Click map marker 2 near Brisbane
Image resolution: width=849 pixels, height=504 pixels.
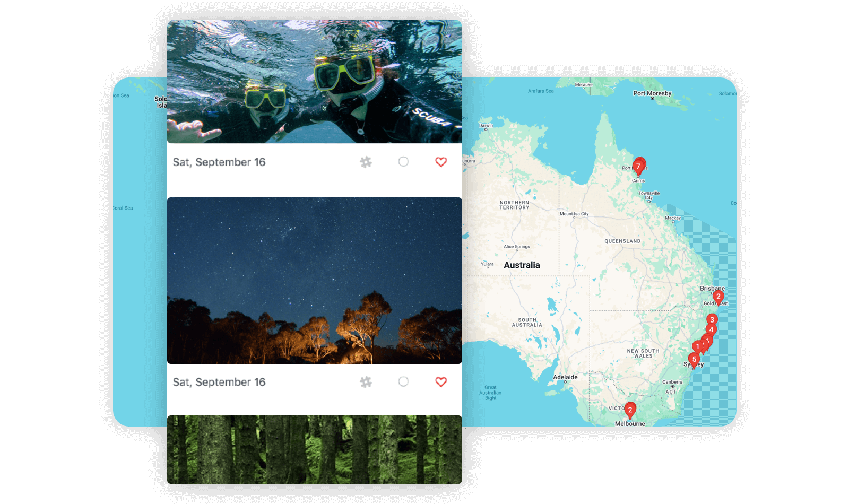pyautogui.click(x=718, y=297)
